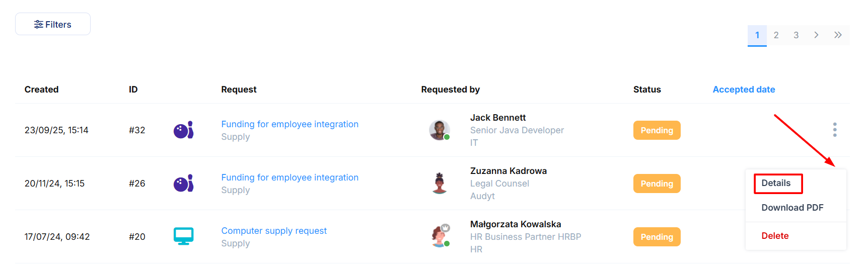Screen dimensions: 868x274
Task: Jump to the last page double arrow
Action: [x=838, y=35]
